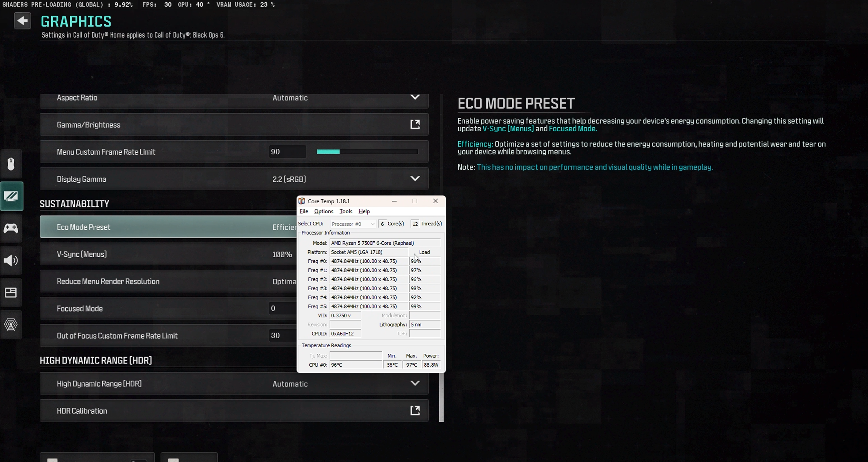The image size is (868, 462).
Task: Click the V-Sync (Menus) link in description
Action: point(508,129)
